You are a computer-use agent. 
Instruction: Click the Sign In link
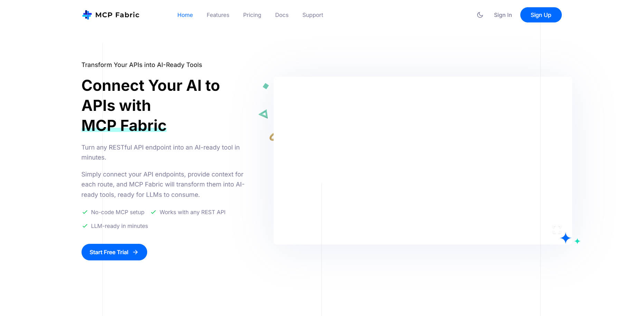point(503,15)
